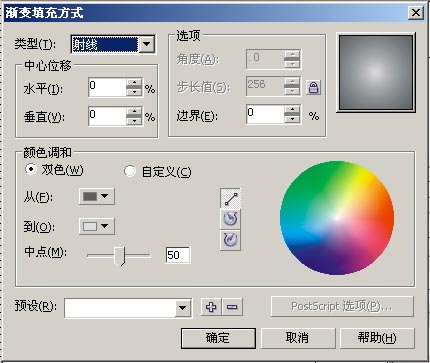430x363 pixels.
Task: Click the 帮助(H) button
Action: point(377,338)
